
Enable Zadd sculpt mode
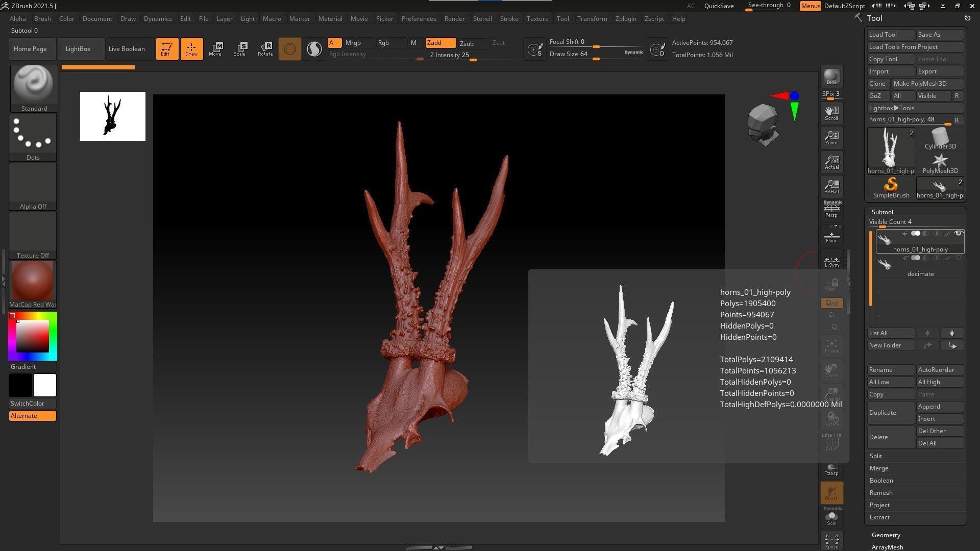440,43
